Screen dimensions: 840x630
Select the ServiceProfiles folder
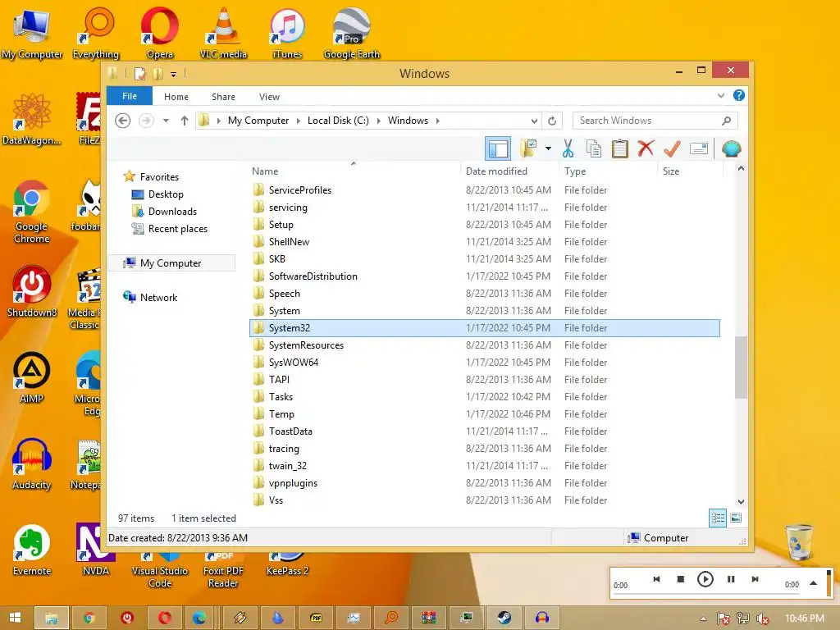pos(484,190)
